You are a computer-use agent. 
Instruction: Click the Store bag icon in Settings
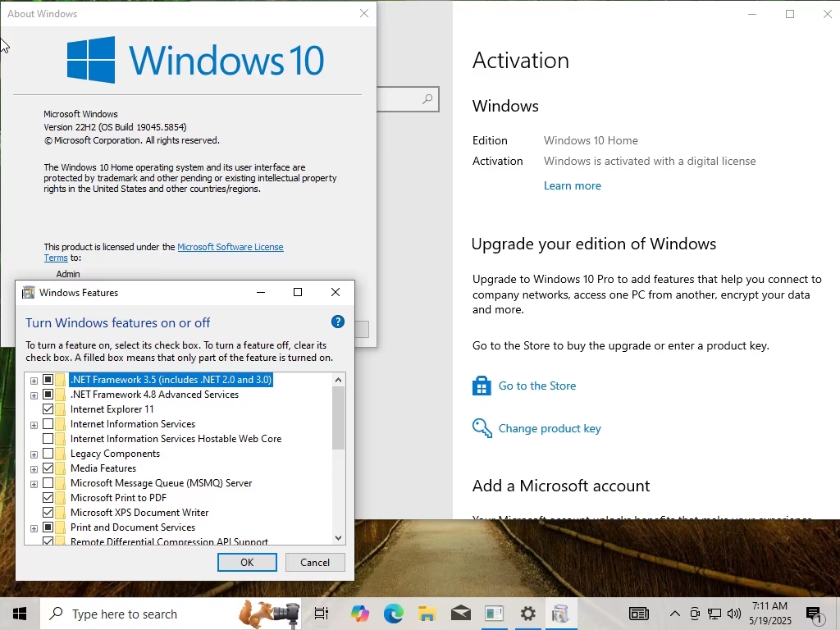[482, 386]
